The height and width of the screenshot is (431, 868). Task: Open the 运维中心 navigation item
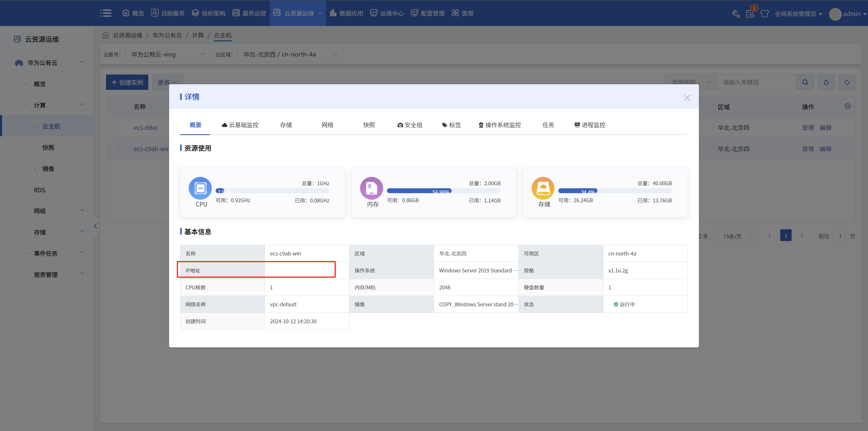point(387,13)
